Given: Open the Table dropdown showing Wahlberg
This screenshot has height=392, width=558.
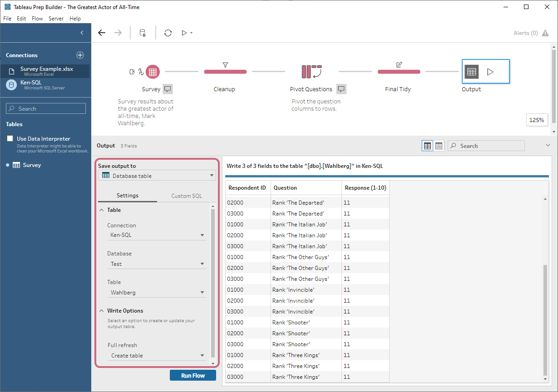Looking at the screenshot, I should [x=157, y=292].
